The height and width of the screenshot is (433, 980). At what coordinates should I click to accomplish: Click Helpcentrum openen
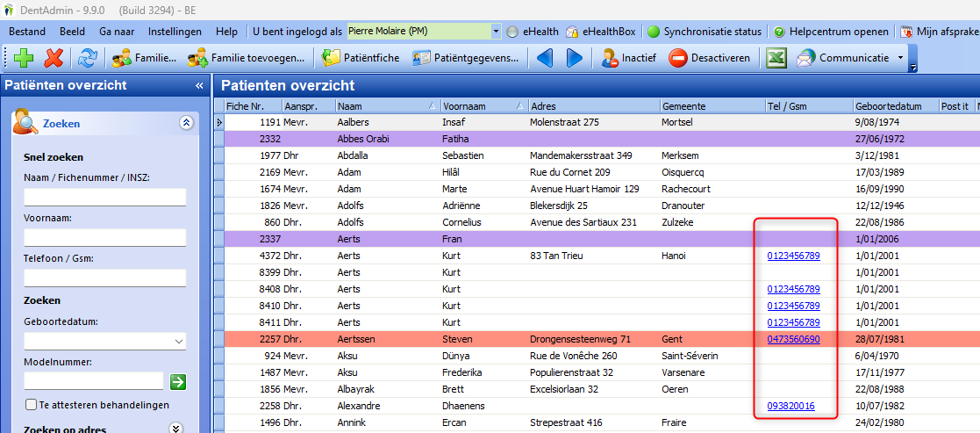point(831,32)
